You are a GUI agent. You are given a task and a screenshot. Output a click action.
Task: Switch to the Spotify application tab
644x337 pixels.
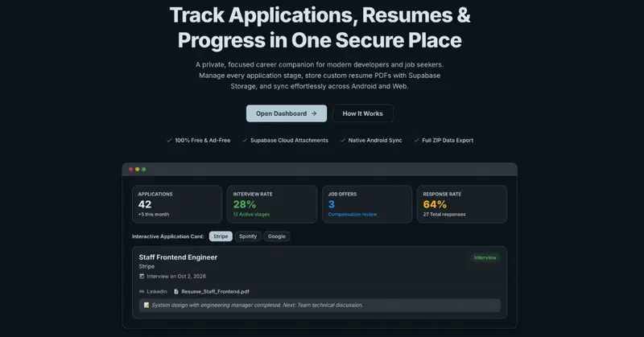[x=248, y=236]
